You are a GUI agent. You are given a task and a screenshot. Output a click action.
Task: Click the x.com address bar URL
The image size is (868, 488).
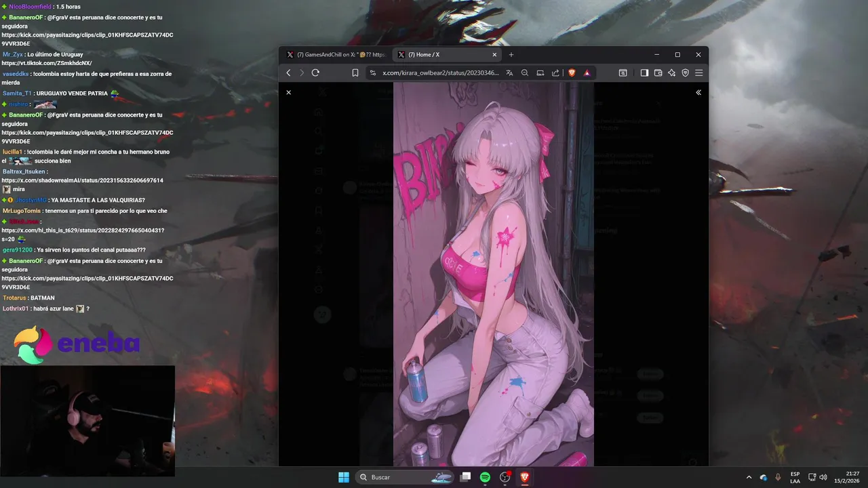[441, 73]
